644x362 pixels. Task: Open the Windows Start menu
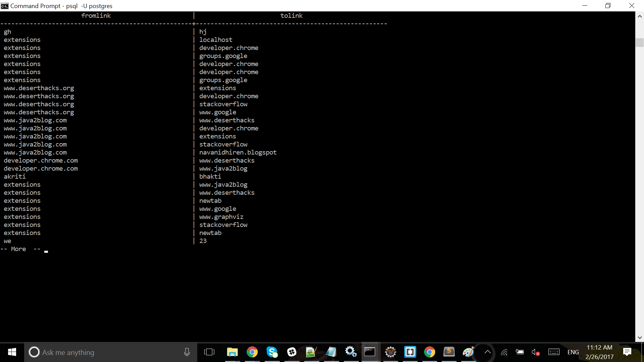(x=12, y=352)
